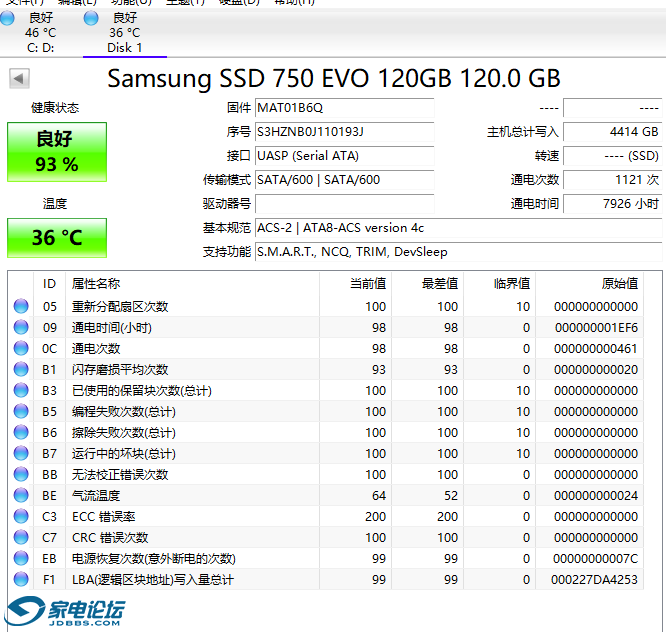Click the status icon of attribute F1
This screenshot has height=632, width=666.
point(21,580)
